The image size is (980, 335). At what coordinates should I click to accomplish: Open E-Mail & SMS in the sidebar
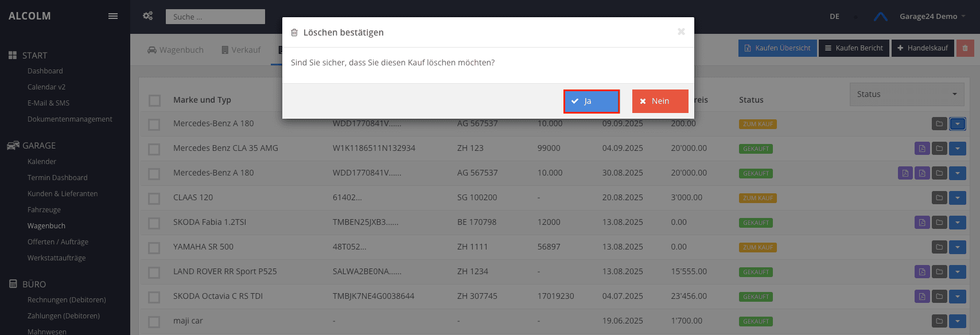click(x=48, y=103)
